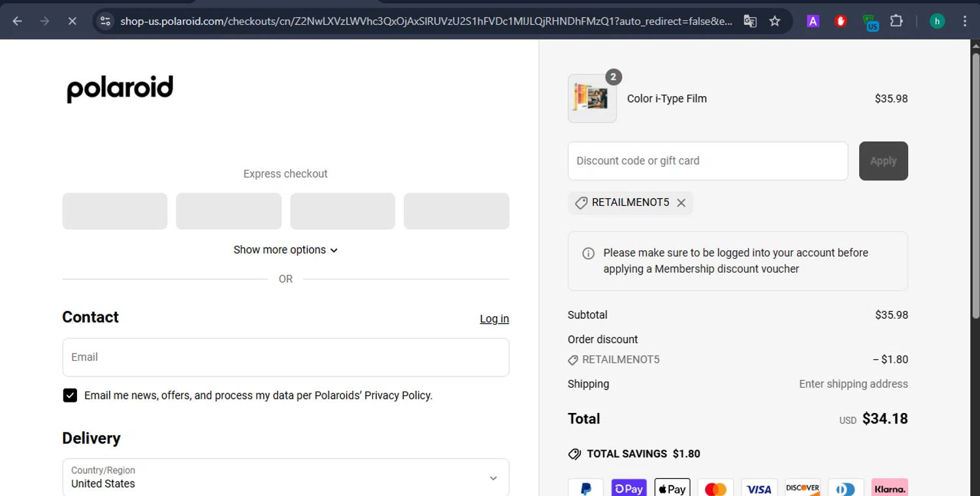Click the Subtotal $35.98 value
Viewport: 980px width, 496px height.
click(x=891, y=315)
